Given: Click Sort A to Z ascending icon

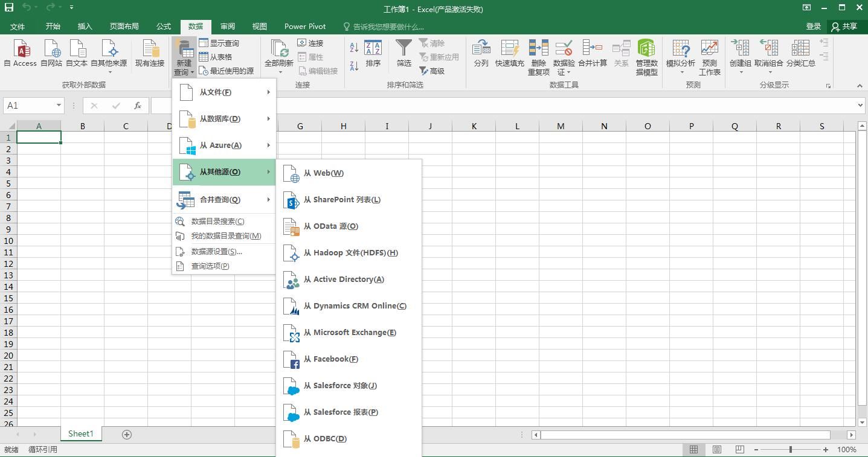Looking at the screenshot, I should [x=354, y=48].
